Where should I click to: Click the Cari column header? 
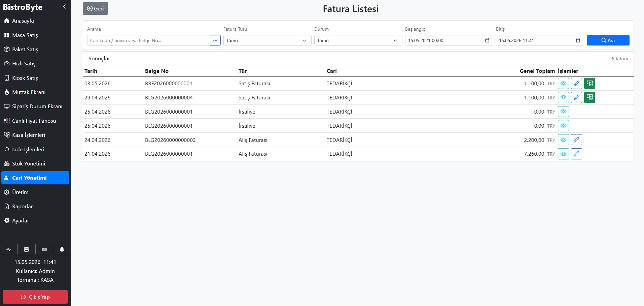click(x=331, y=71)
